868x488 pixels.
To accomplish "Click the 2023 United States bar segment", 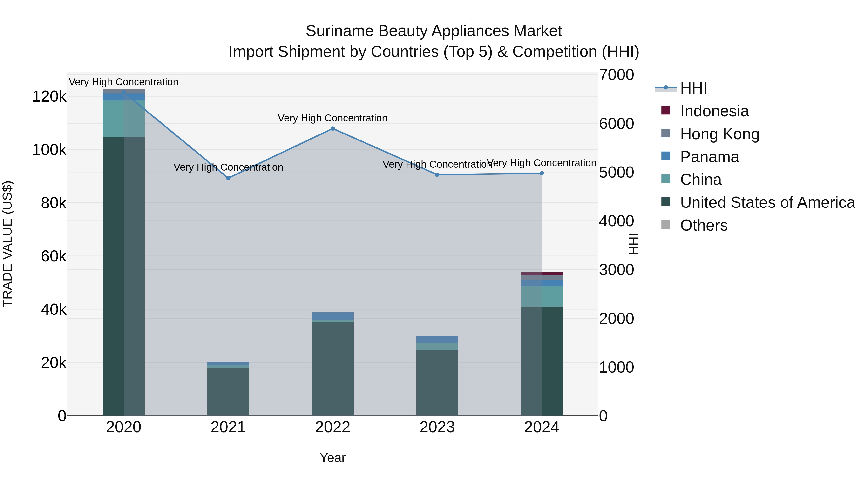I will (437, 383).
